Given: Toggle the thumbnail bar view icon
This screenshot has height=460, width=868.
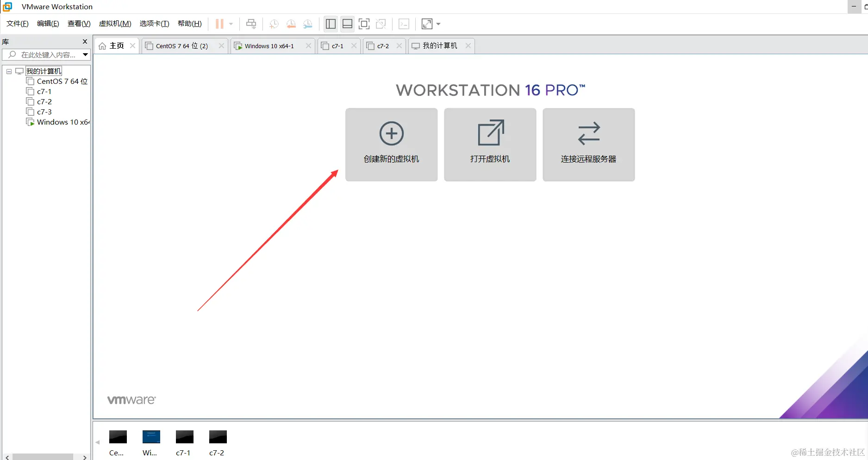Looking at the screenshot, I should [347, 24].
